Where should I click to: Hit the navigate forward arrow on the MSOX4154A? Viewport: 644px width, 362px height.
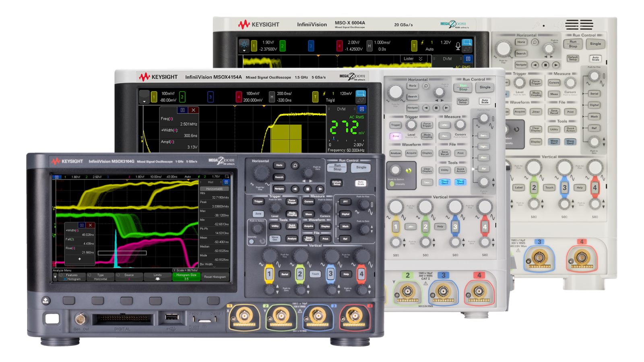pyautogui.click(x=446, y=108)
